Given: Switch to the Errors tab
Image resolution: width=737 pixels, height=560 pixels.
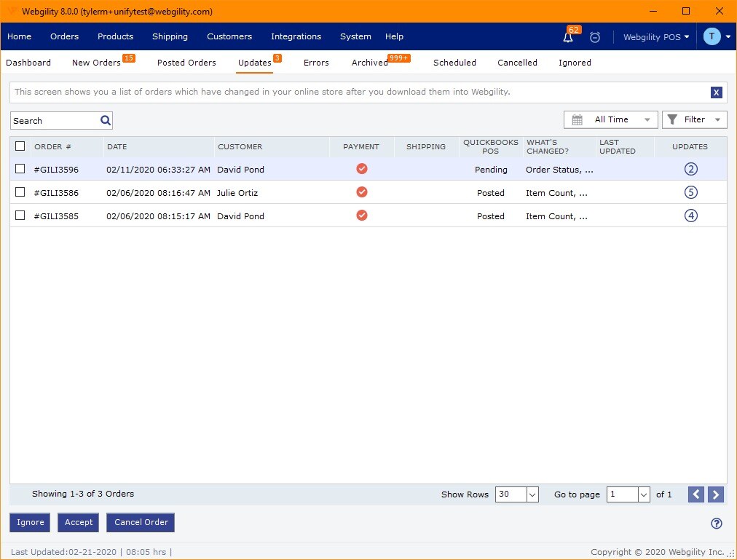Looking at the screenshot, I should click(316, 63).
